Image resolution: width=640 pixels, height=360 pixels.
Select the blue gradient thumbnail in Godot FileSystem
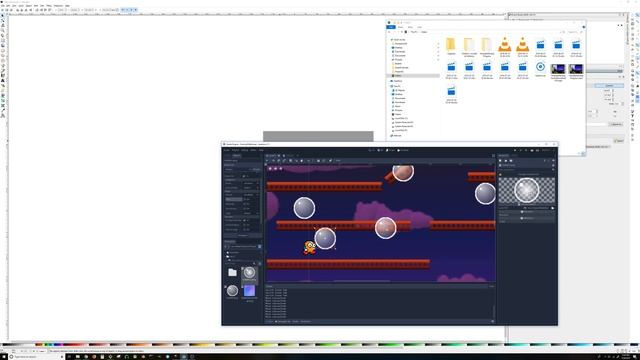click(x=249, y=291)
